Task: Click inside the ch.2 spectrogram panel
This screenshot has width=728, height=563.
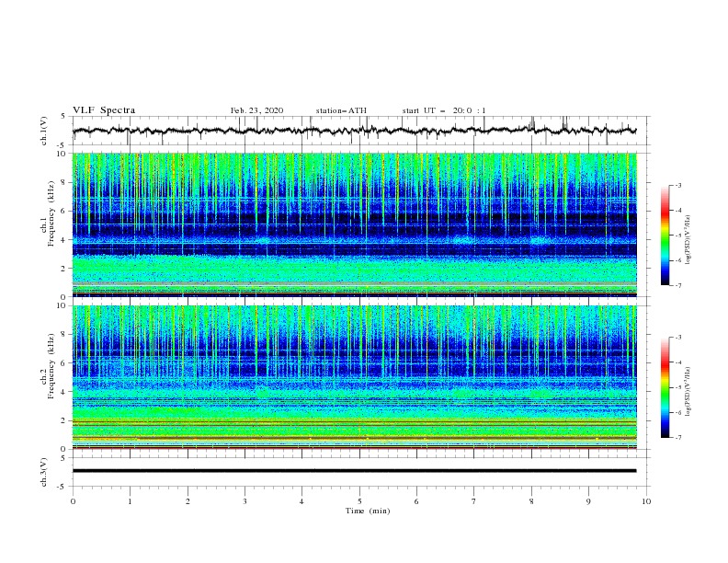Action: point(354,377)
